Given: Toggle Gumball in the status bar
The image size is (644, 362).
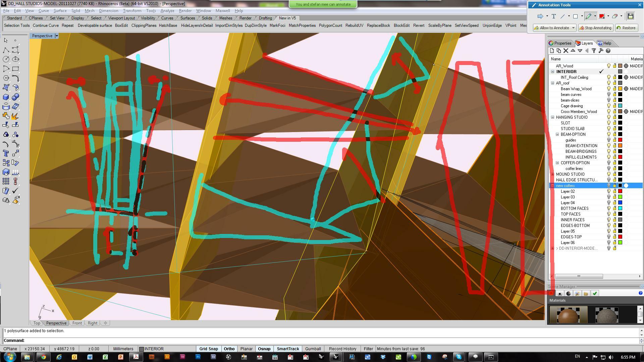Looking at the screenshot, I should point(313,349).
